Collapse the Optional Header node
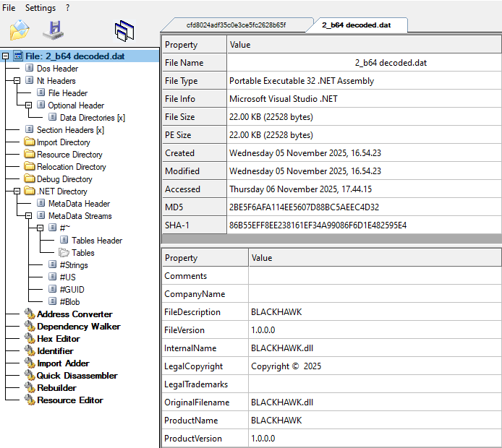Image resolution: width=502 pixels, height=448 pixels. coord(29,105)
